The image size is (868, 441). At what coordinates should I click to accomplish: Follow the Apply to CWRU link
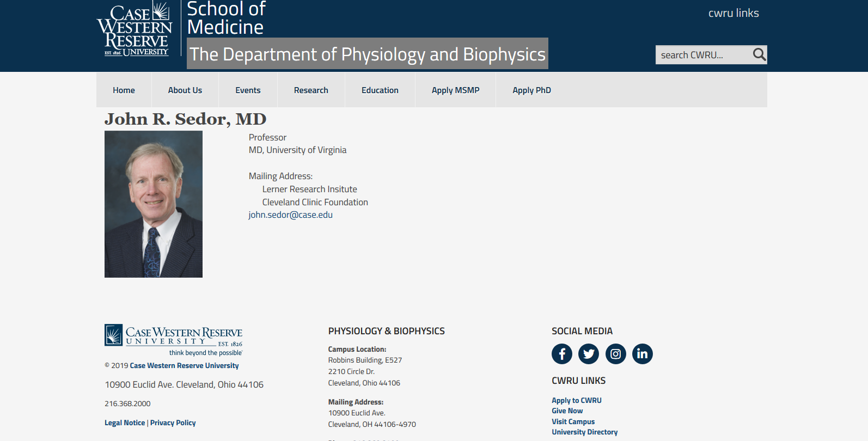pos(577,400)
